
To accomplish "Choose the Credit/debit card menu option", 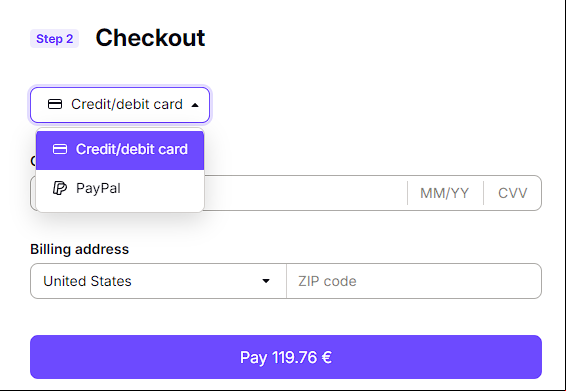I will (x=120, y=150).
